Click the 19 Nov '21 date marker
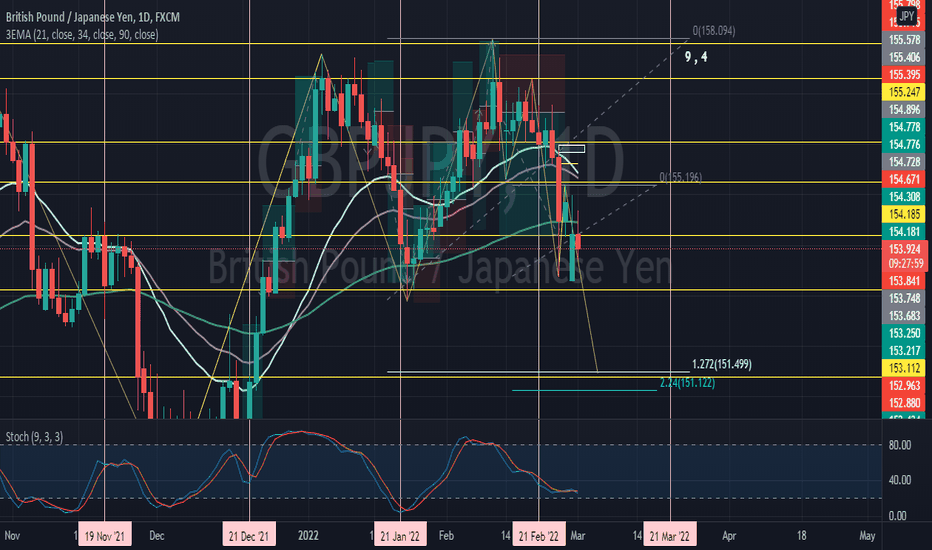Image resolution: width=932 pixels, height=550 pixels. (105, 536)
